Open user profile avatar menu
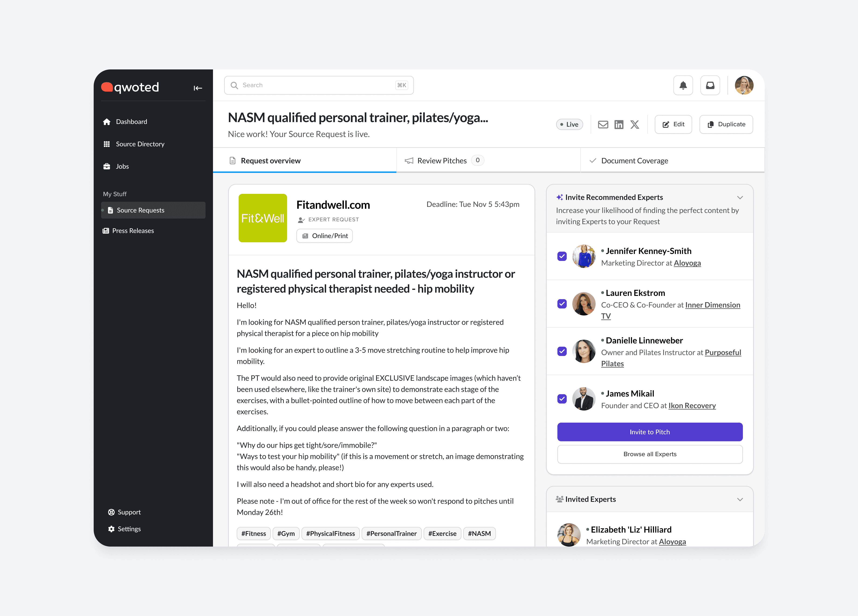 [744, 86]
